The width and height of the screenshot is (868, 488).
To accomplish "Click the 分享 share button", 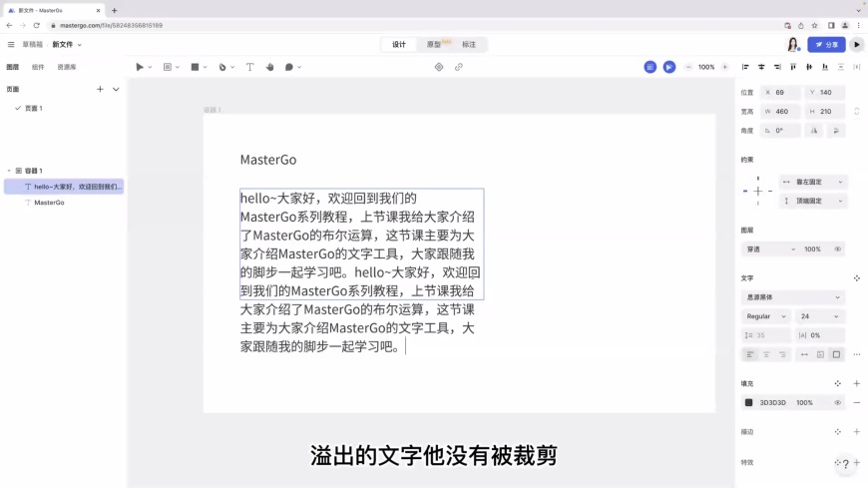I will pos(826,44).
